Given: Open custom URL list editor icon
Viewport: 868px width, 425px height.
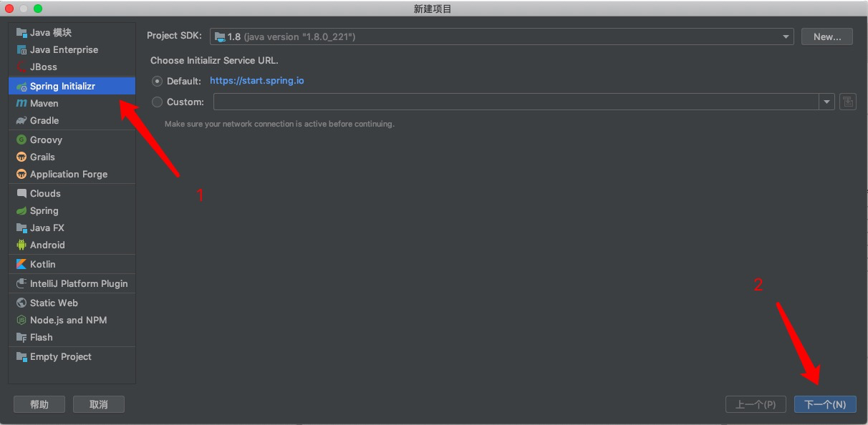Looking at the screenshot, I should point(847,102).
